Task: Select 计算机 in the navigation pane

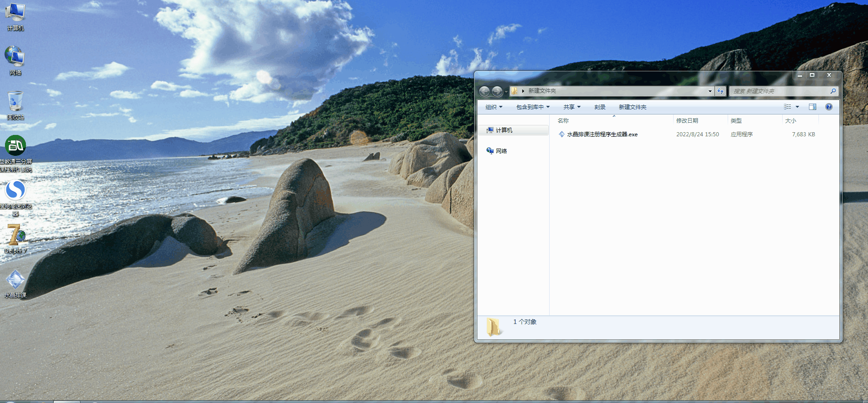Action: (x=504, y=130)
